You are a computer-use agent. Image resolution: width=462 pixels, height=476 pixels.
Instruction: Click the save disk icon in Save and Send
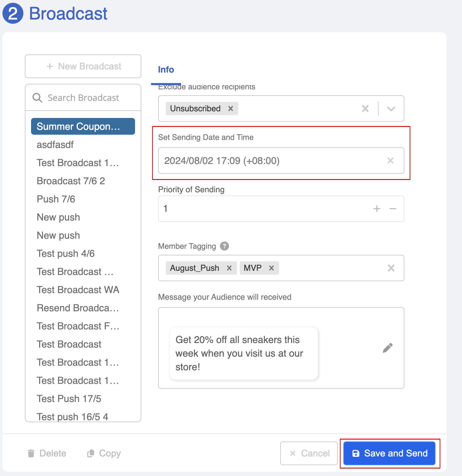coord(356,453)
